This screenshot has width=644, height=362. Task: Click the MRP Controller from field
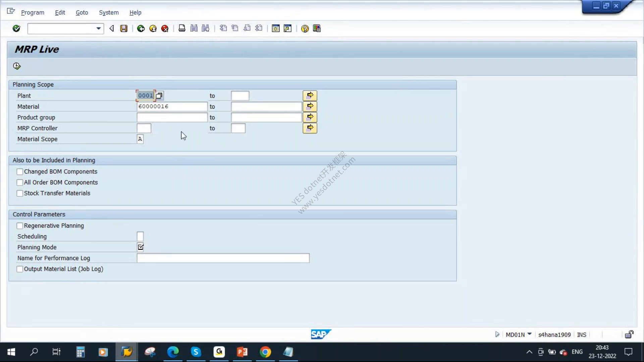pyautogui.click(x=144, y=128)
